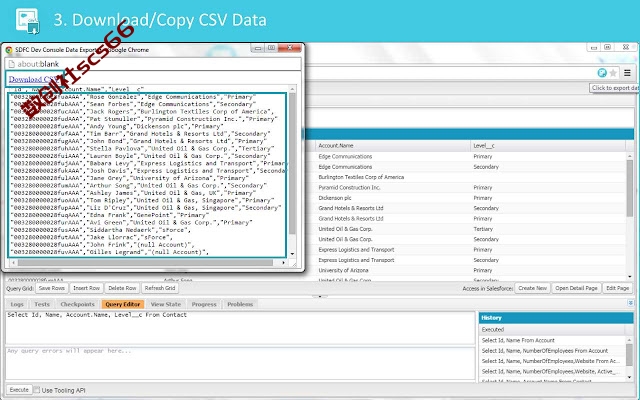This screenshot has width=640, height=400.
Task: Open the Chrome hamburger menu
Action: (627, 73)
